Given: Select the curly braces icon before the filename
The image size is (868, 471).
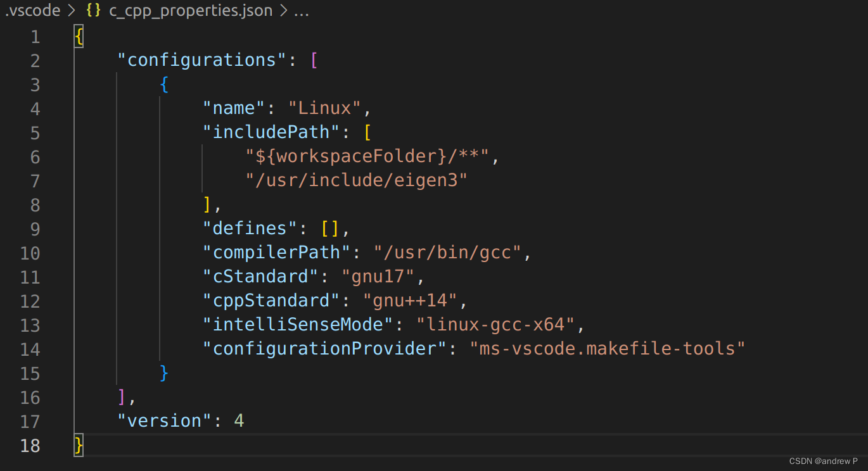Looking at the screenshot, I should click(x=93, y=10).
